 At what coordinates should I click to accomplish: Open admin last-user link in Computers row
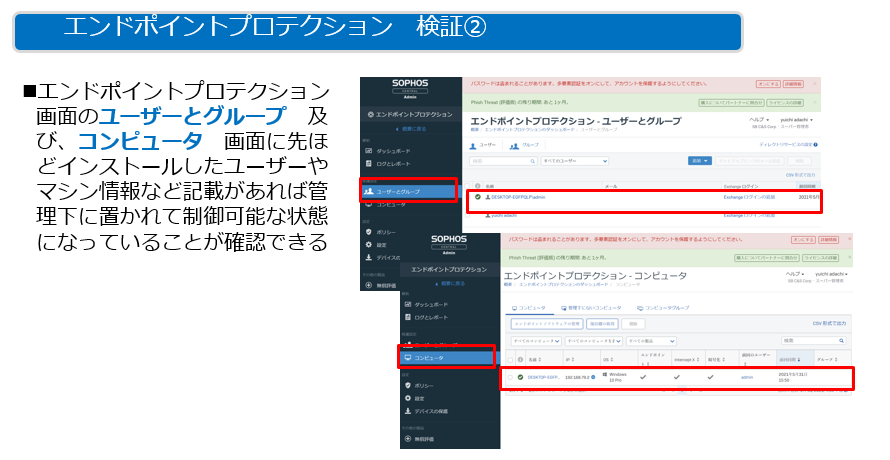pyautogui.click(x=747, y=377)
